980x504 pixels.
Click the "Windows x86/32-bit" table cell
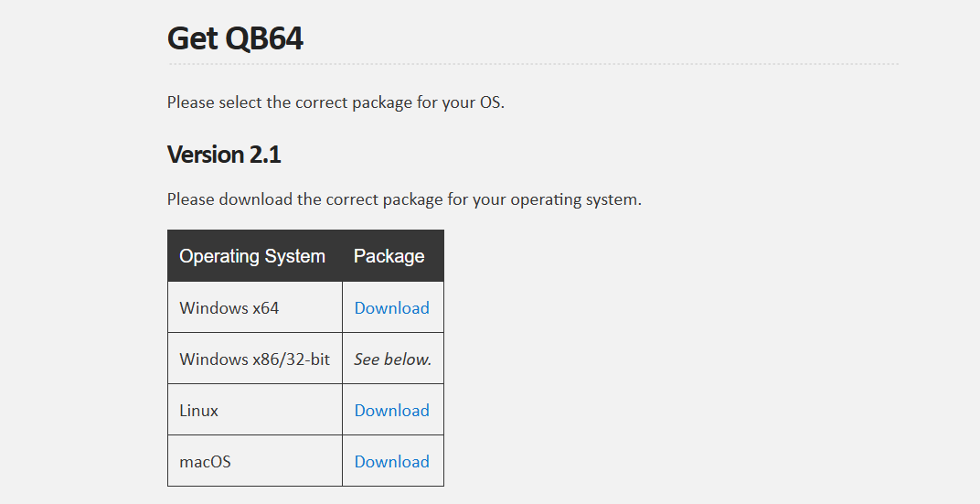click(x=254, y=359)
